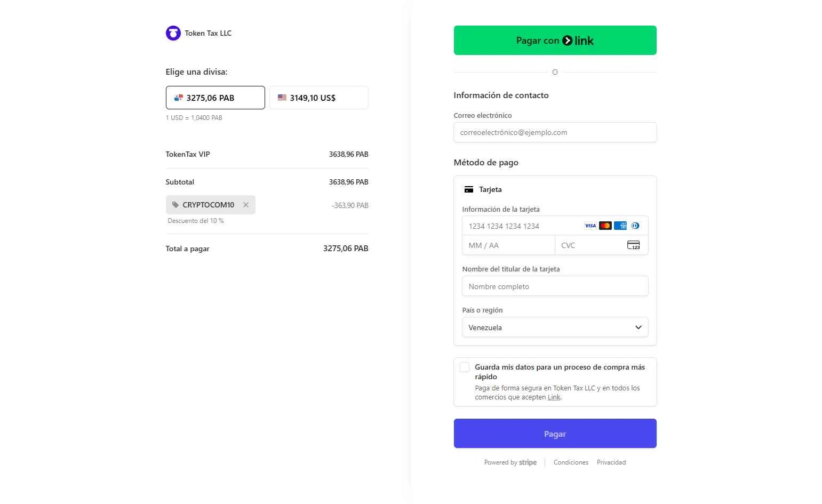
Task: Select the 3275,06 PAB currency option
Action: pos(216,98)
